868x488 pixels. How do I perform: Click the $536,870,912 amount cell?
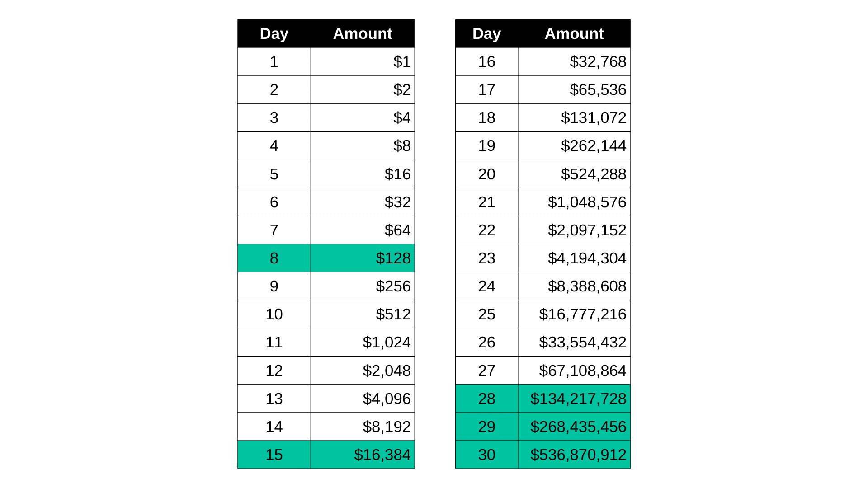coord(574,455)
